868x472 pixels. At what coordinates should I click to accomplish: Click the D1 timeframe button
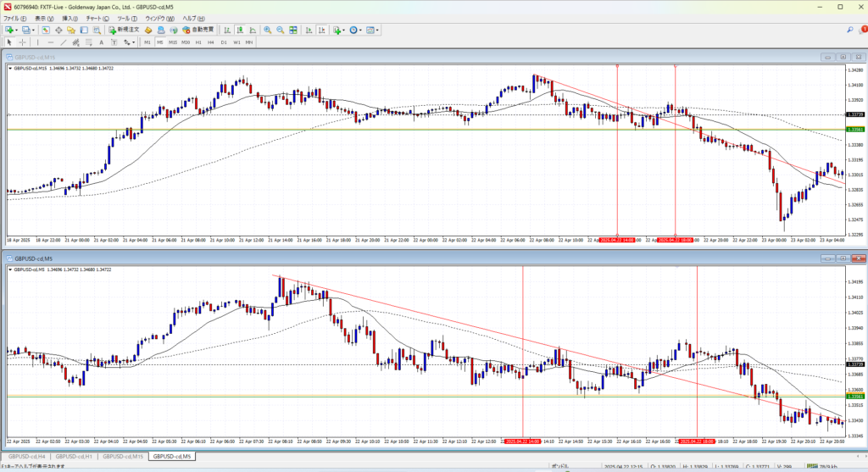224,42
